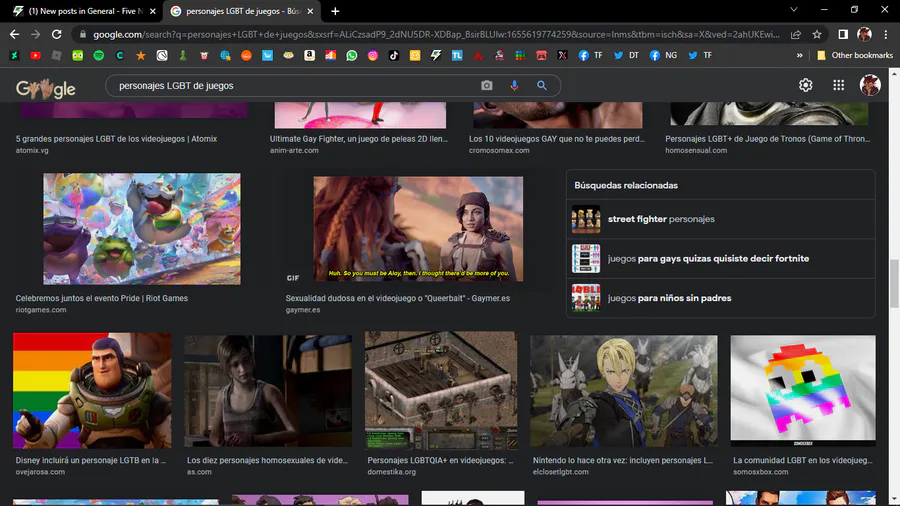Viewport: 900px width, 506px height.
Task: Bookmark this page with star icon
Action: click(817, 34)
